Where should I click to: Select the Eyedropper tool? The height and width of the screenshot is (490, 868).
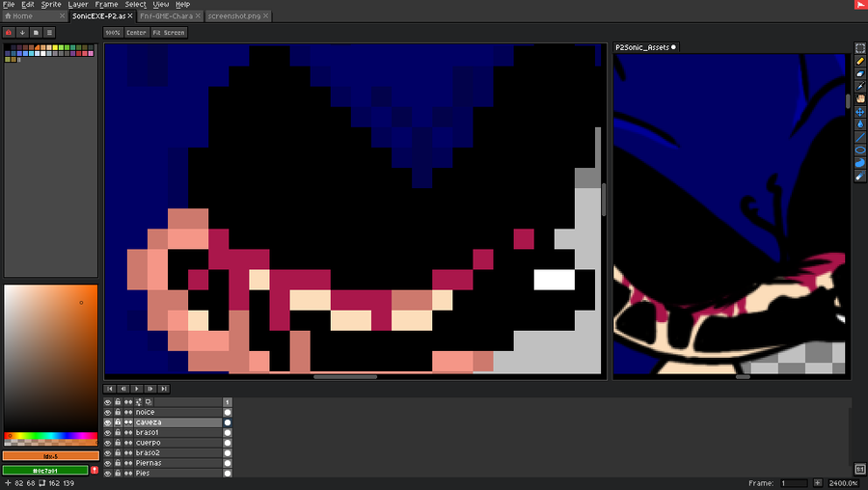coord(859,87)
